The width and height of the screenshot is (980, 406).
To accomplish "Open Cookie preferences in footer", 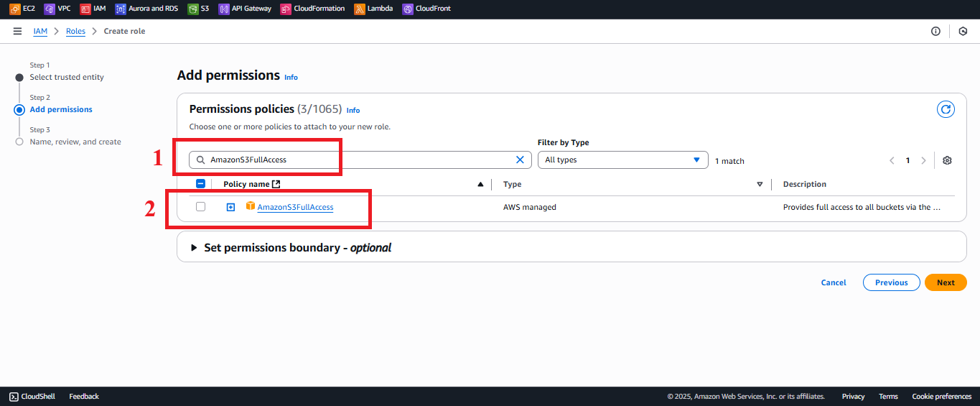I will [941, 396].
